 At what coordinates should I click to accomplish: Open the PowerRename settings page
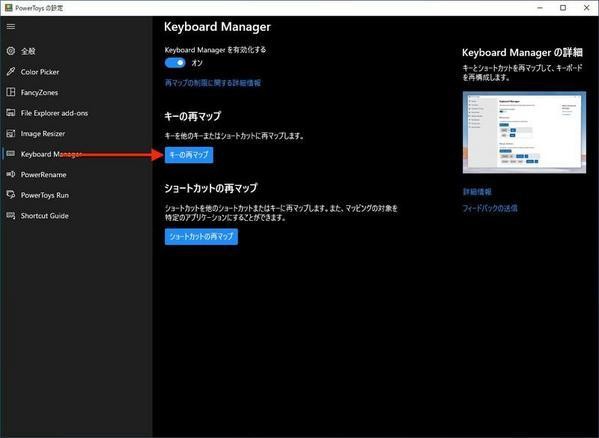[x=44, y=175]
